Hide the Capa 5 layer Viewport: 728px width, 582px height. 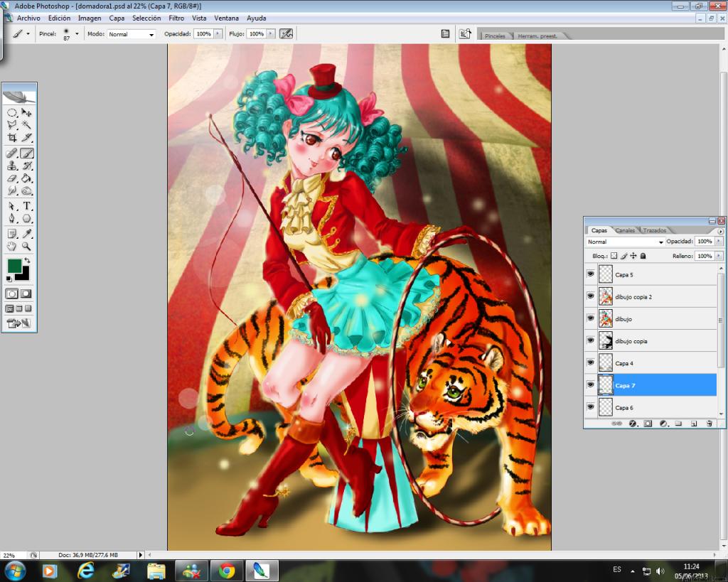click(x=591, y=274)
